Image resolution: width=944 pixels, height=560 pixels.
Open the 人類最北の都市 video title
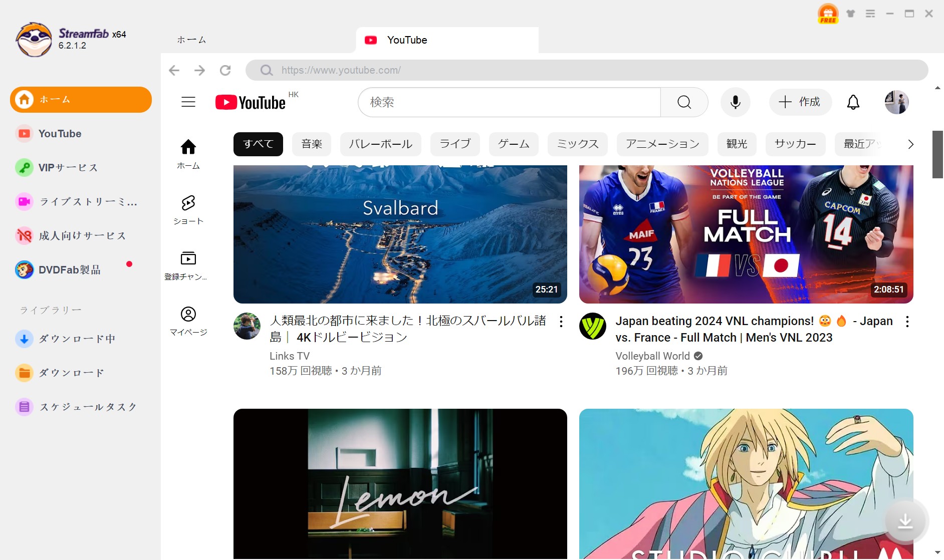pyautogui.click(x=408, y=329)
